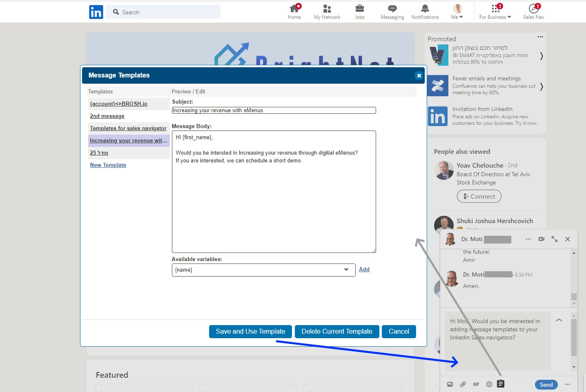Select the Increasing your revenue template
This screenshot has height=392, width=586.
click(x=129, y=141)
